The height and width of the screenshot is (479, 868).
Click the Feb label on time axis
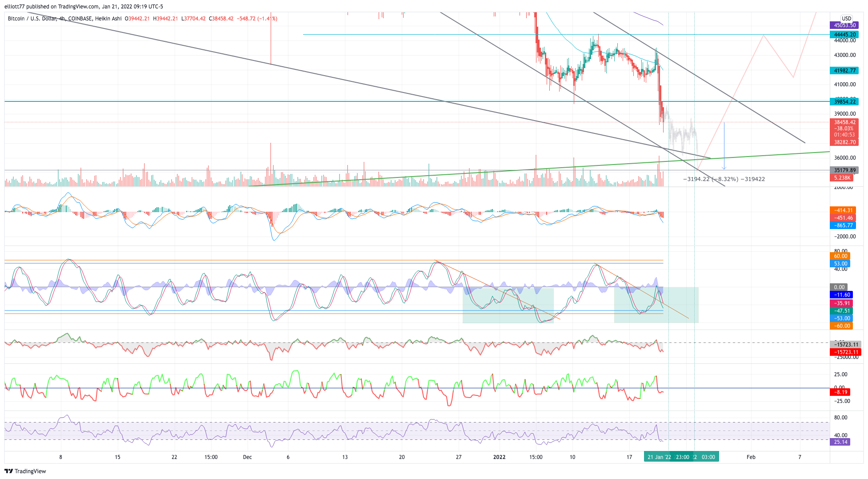click(751, 457)
